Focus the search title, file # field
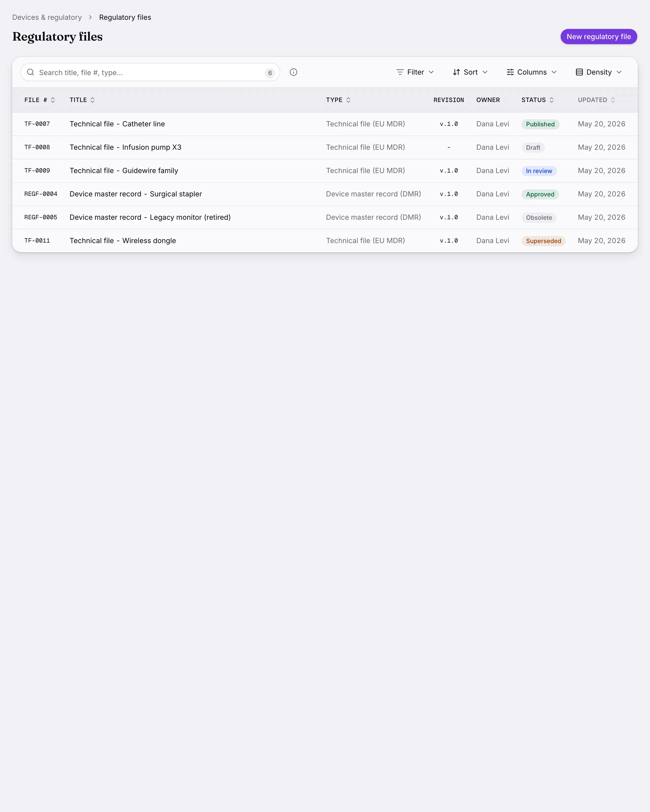This screenshot has height=812, width=650. pyautogui.click(x=150, y=72)
